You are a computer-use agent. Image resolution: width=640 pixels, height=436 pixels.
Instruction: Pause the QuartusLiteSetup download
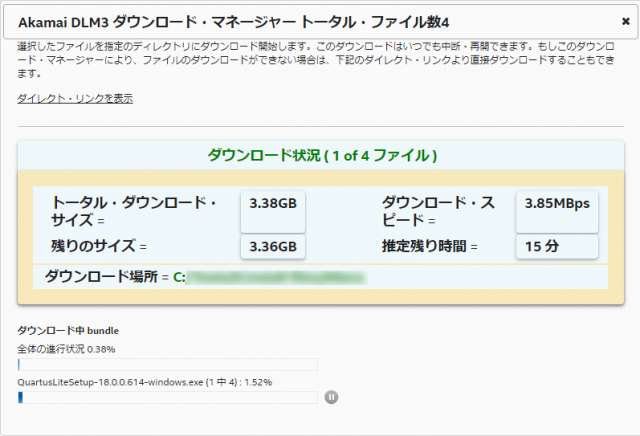coord(331,397)
